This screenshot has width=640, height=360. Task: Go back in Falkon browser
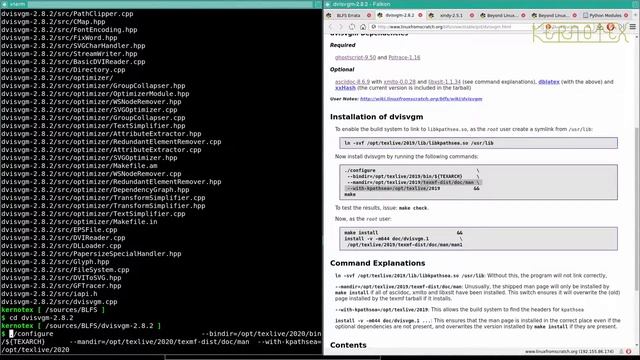pos(331,27)
